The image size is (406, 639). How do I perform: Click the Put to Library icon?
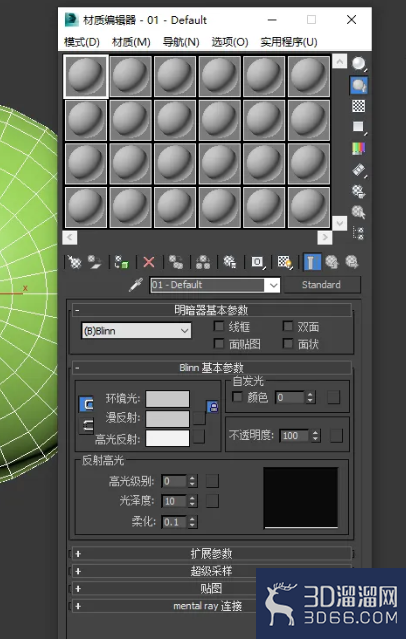tap(230, 262)
